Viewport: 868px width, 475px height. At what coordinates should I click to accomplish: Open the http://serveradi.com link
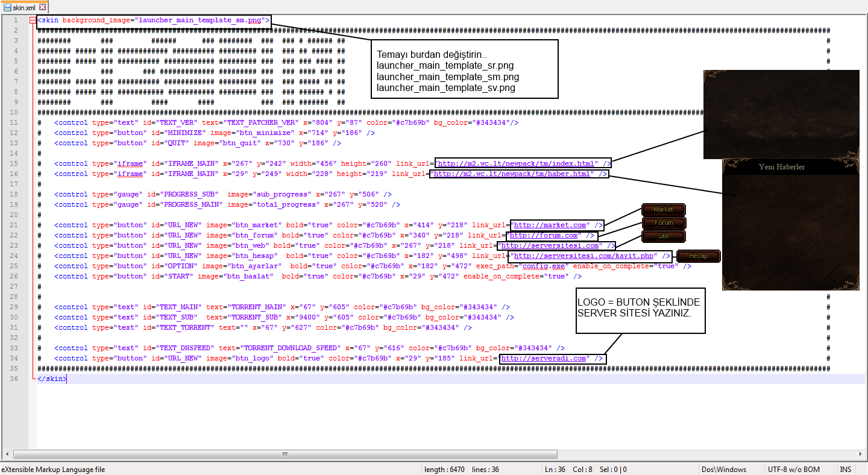544,358
